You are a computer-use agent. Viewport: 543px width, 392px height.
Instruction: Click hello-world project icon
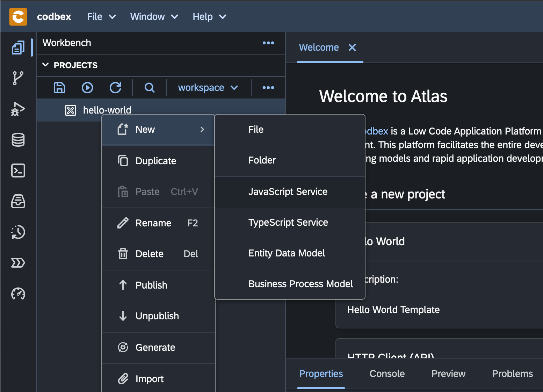[71, 110]
